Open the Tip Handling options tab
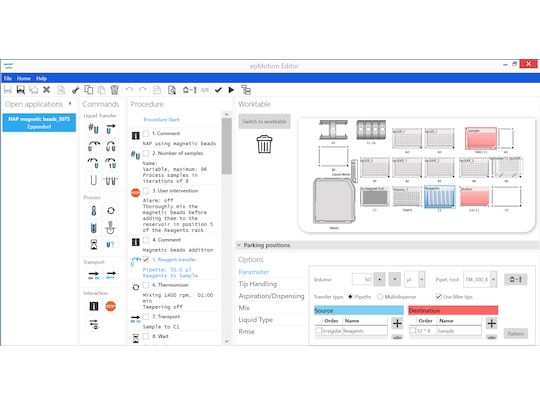This screenshot has width=540, height=405. (258, 284)
